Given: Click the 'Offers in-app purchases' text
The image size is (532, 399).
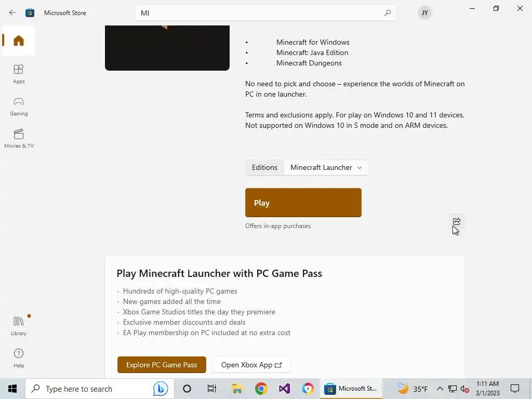Looking at the screenshot, I should pyautogui.click(x=278, y=226).
